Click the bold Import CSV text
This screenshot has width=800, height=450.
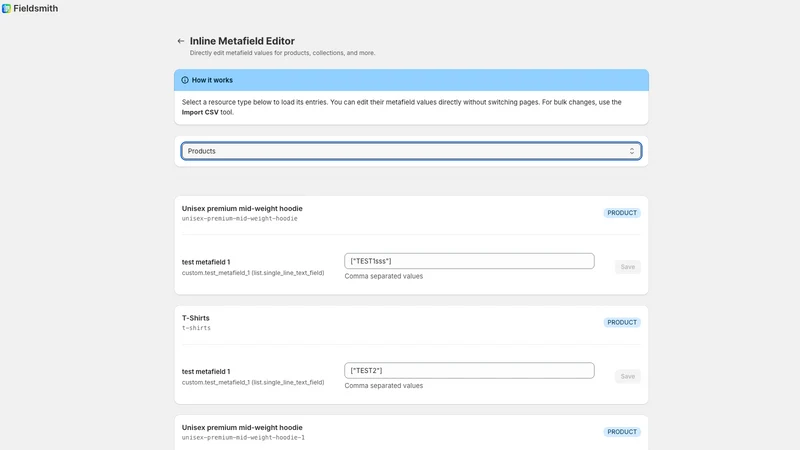point(200,112)
